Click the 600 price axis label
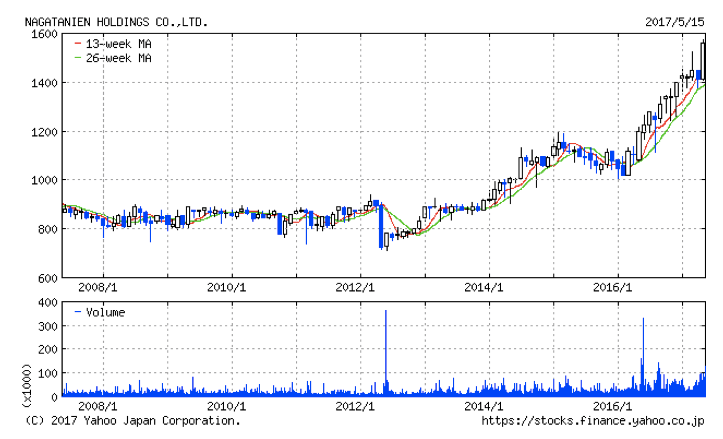The height and width of the screenshot is (439, 723). (43, 278)
